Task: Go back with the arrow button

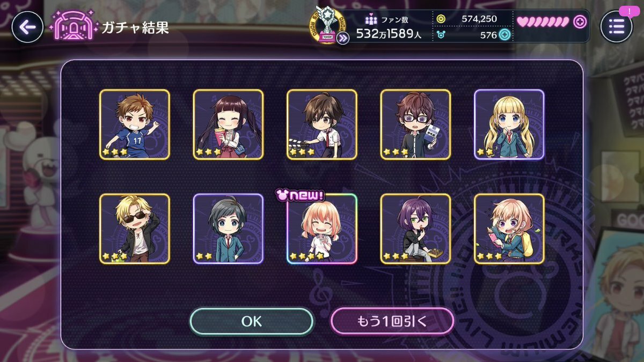Action: point(27,27)
